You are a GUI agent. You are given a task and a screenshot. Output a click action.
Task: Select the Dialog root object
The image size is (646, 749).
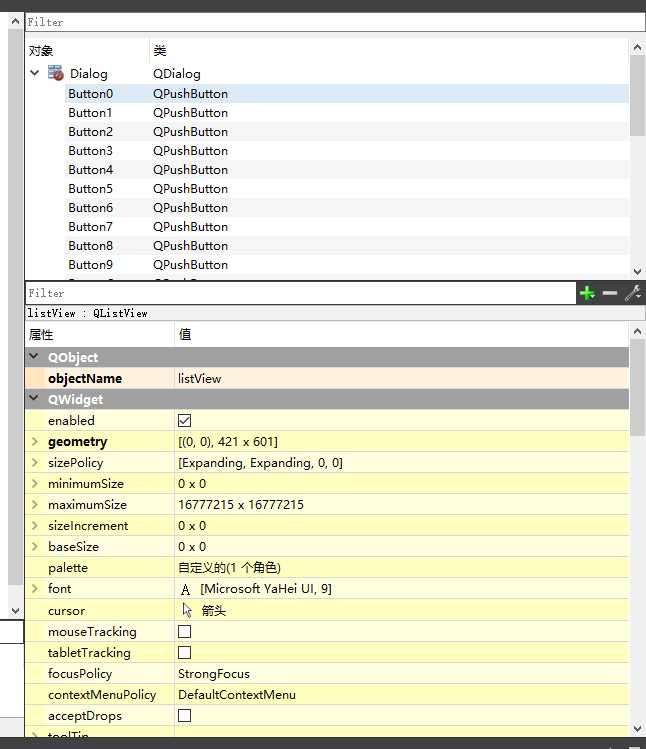88,74
